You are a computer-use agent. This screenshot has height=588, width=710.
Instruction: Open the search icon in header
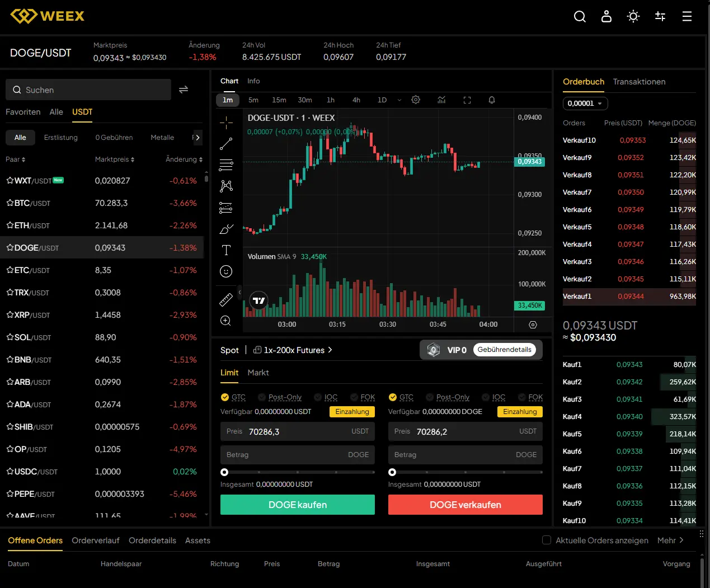click(580, 17)
